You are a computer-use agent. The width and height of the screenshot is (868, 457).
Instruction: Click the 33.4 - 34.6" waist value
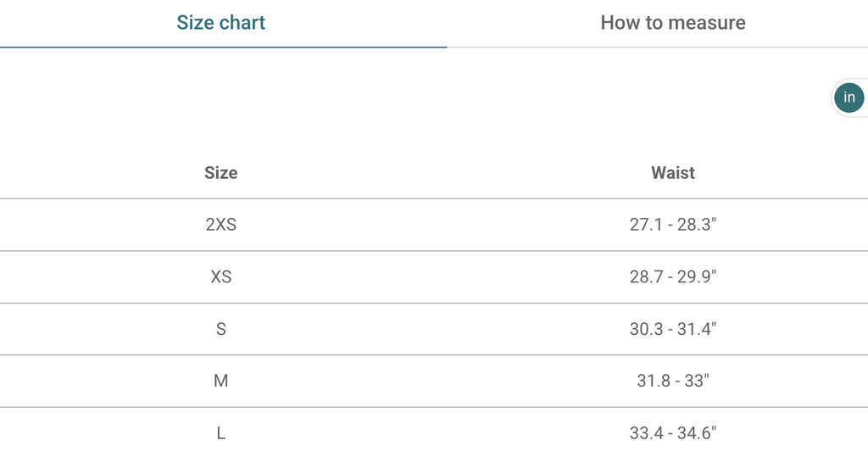pyautogui.click(x=673, y=433)
